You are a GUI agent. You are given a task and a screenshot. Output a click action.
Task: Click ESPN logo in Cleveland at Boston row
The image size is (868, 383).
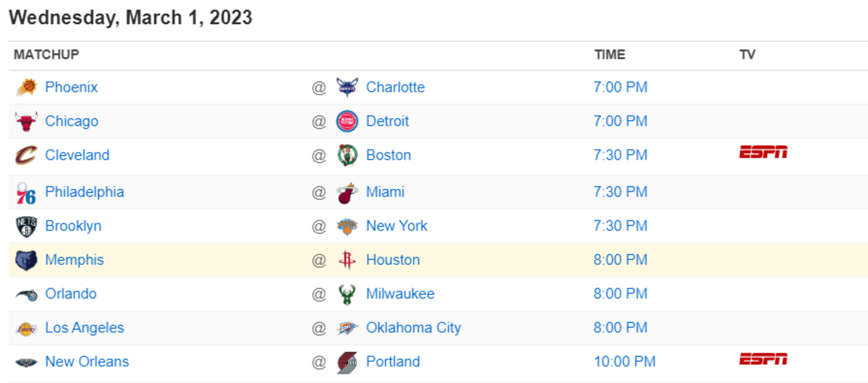[763, 152]
